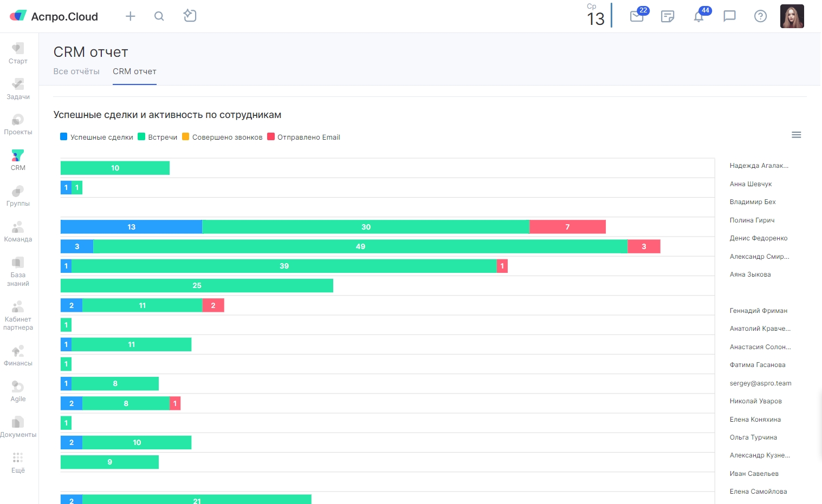The height and width of the screenshot is (504, 822).
Task: Click the axis label Владимир Бех
Action: [x=753, y=202]
